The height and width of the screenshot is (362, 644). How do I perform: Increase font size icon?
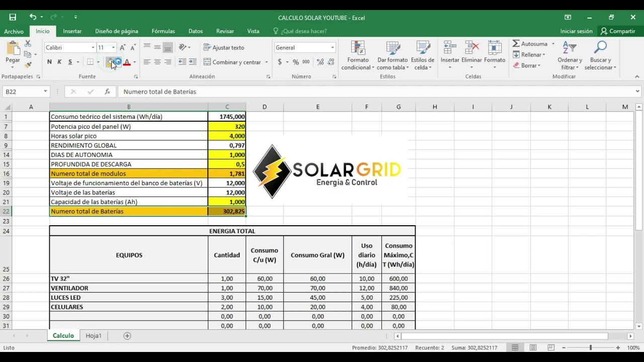tap(122, 47)
